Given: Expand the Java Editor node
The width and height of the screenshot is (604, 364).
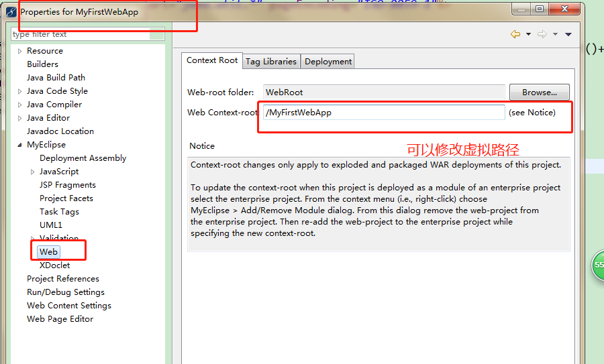Looking at the screenshot, I should [x=19, y=118].
